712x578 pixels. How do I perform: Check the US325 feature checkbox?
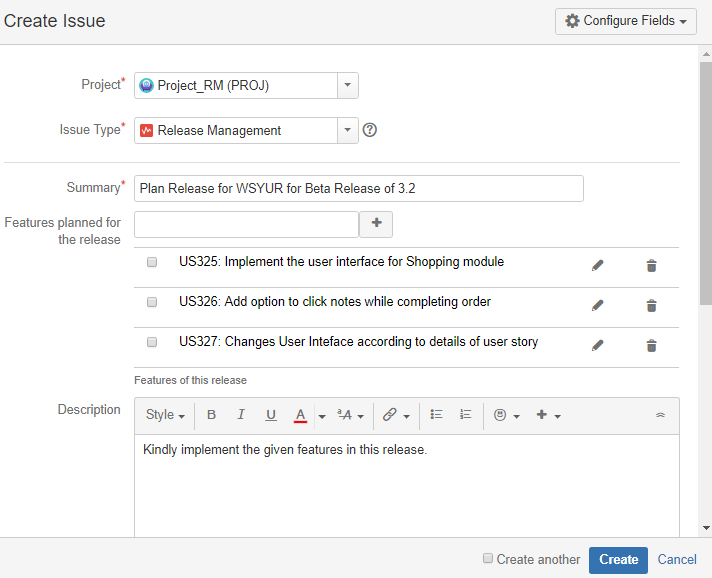[x=152, y=262]
